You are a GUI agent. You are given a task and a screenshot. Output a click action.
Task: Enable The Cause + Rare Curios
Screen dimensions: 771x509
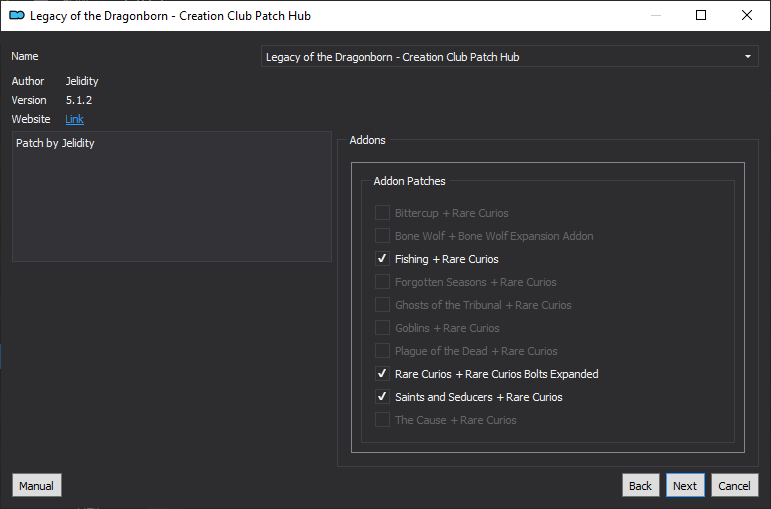point(382,420)
